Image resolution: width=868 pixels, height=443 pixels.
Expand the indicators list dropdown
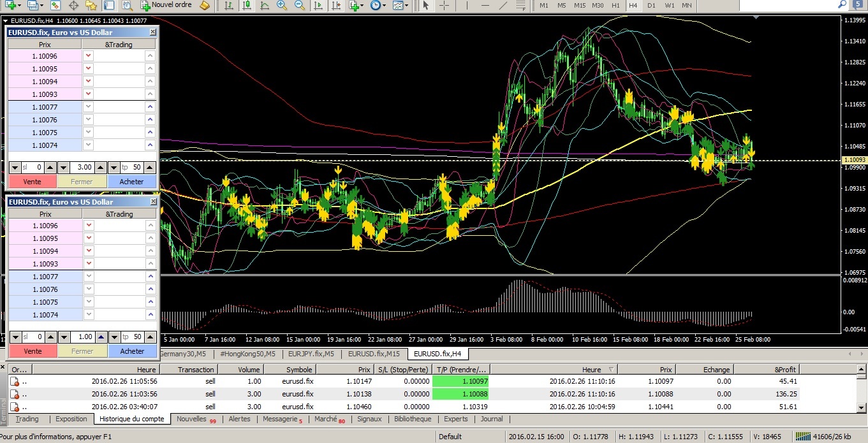coord(362,6)
